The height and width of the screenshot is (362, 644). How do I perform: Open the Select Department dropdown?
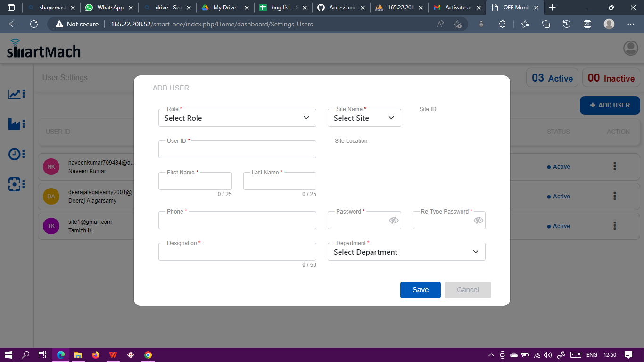coord(406,252)
